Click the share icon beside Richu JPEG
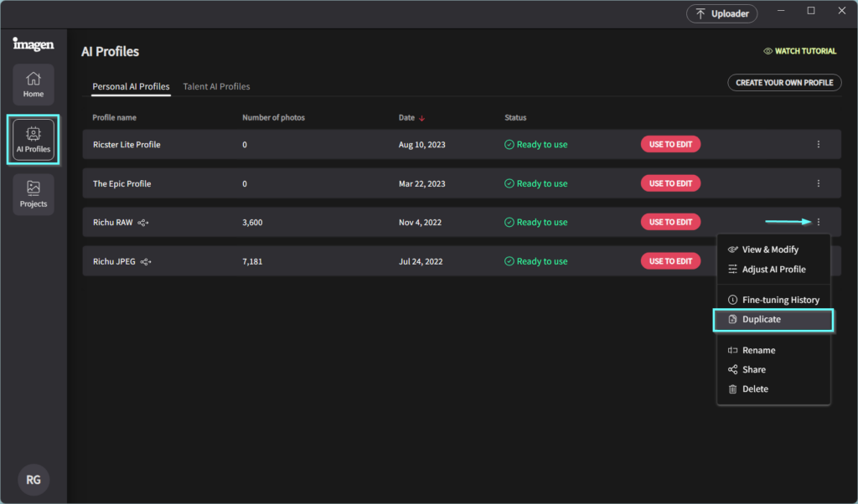 tap(147, 262)
